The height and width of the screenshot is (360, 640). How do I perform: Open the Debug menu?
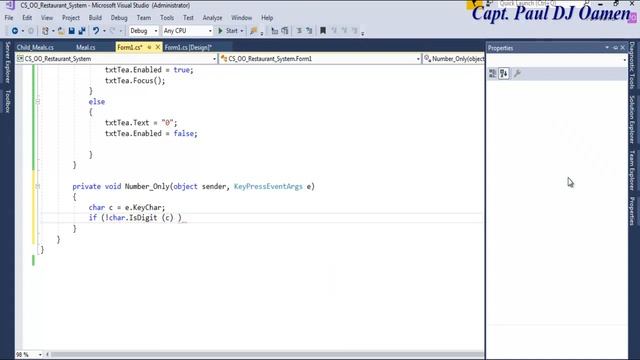(119, 18)
